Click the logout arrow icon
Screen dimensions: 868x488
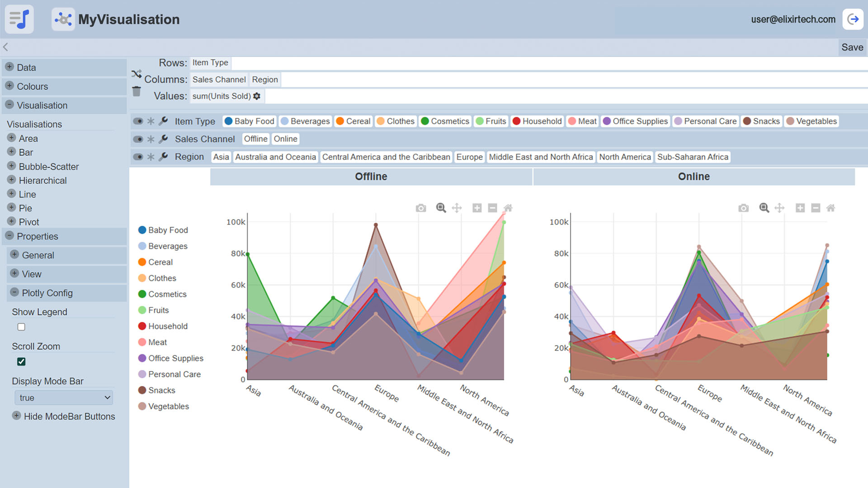(x=853, y=19)
